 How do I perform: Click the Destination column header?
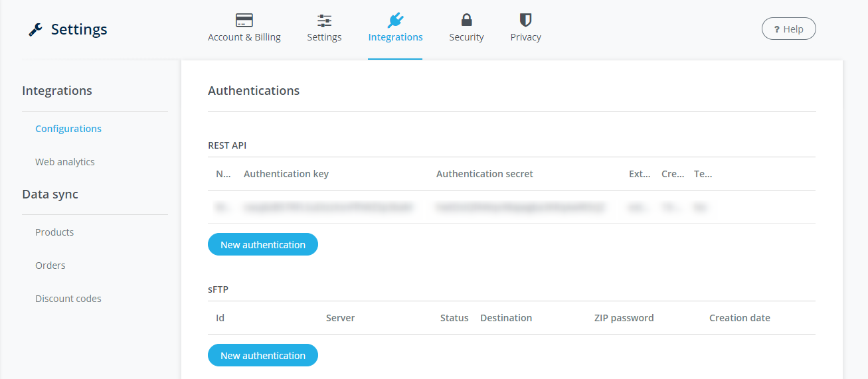pyautogui.click(x=506, y=318)
